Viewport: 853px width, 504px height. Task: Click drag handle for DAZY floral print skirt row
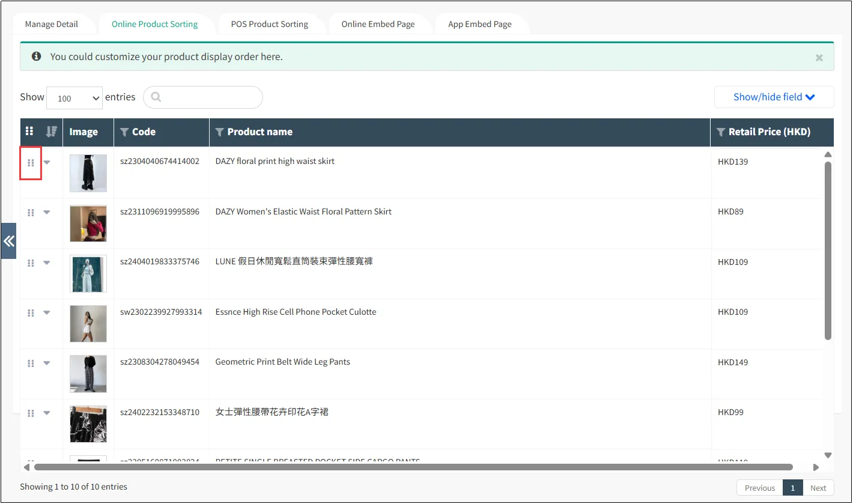[x=31, y=163]
